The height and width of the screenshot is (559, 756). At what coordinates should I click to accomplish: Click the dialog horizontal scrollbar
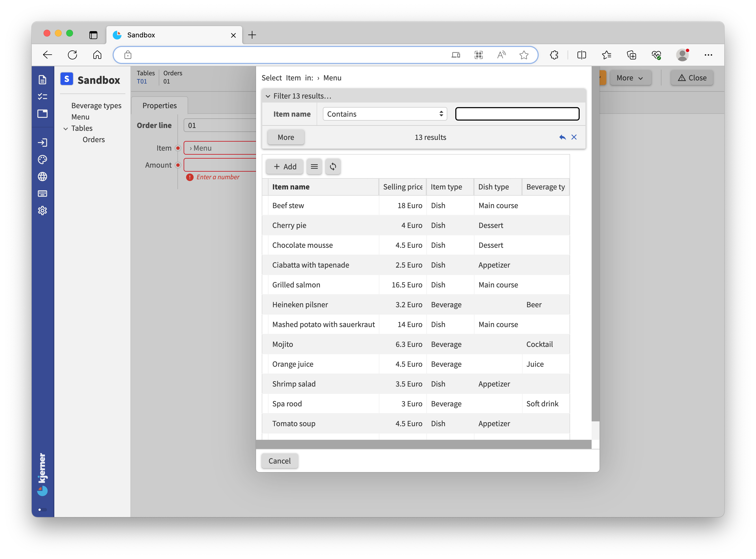[424, 444]
